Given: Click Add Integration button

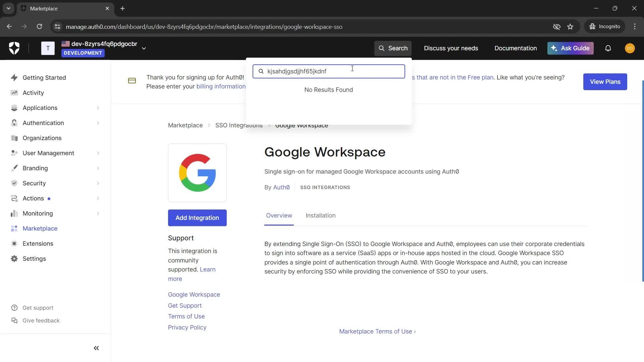Looking at the screenshot, I should point(197,218).
